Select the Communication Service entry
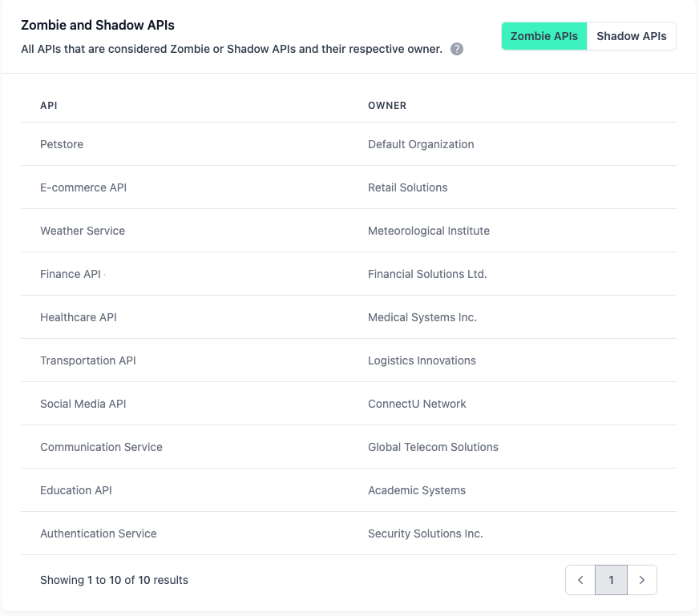Screen dimensions: 699x616 [101, 447]
